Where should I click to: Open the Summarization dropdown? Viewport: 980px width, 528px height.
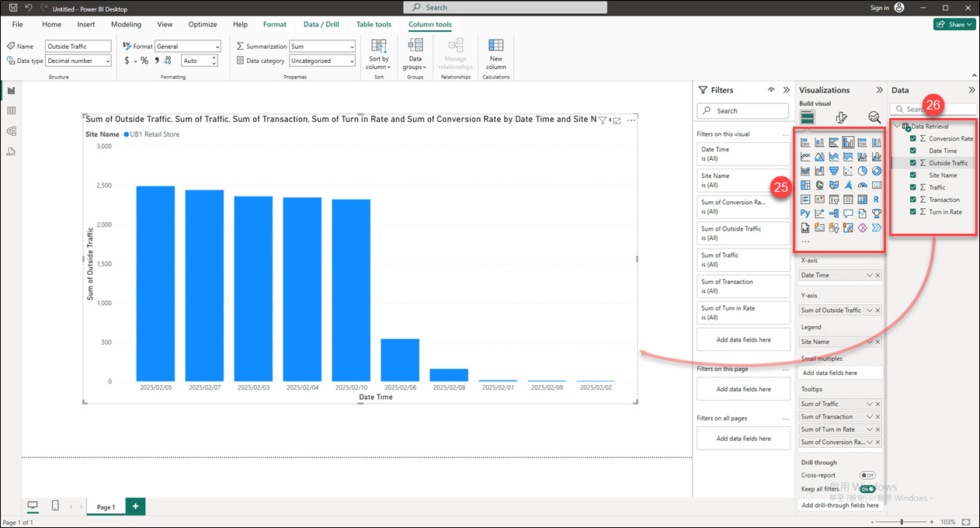(322, 47)
